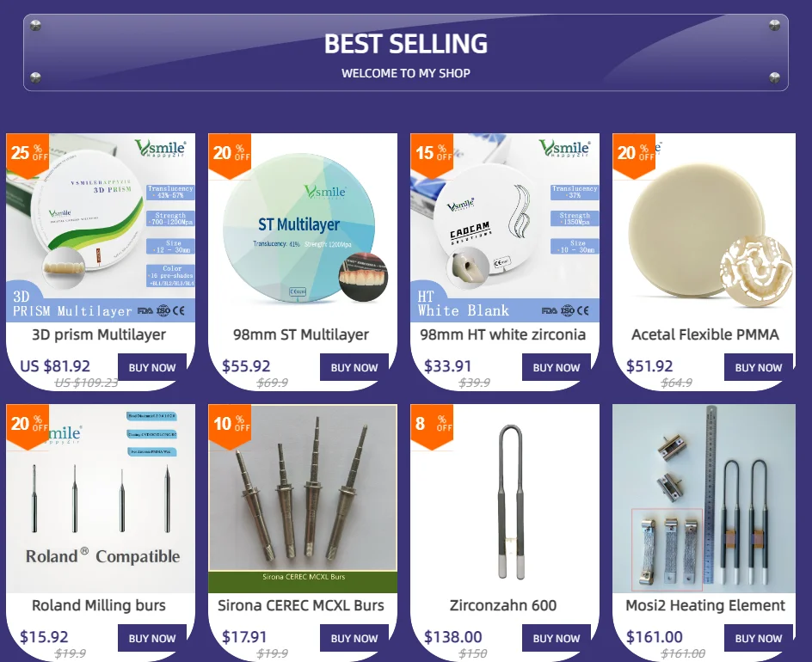Click the BEST SELLING banner header
The height and width of the screenshot is (662, 812).
coord(406,52)
